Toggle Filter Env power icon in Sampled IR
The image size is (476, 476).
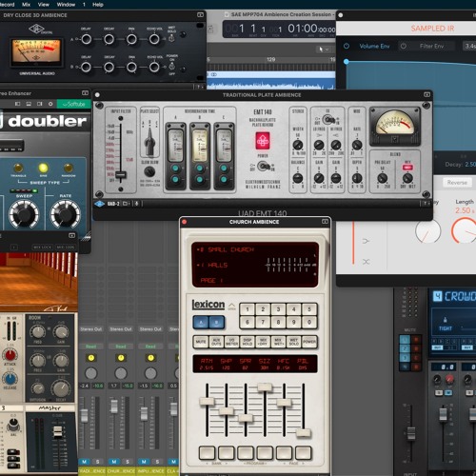[404, 46]
